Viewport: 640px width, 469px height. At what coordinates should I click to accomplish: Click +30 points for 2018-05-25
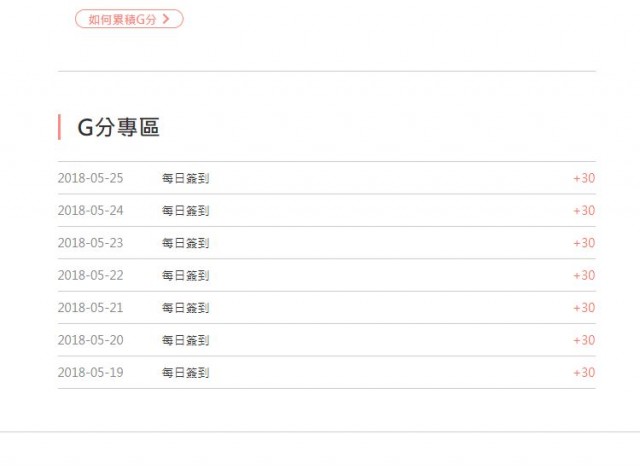click(x=584, y=178)
